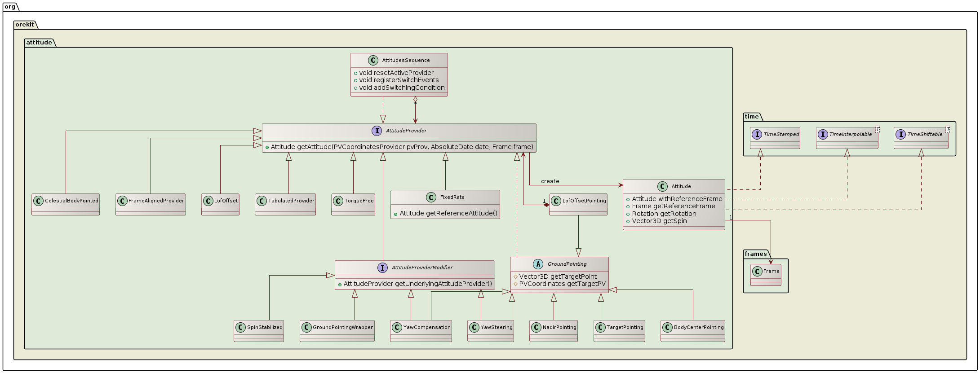This screenshot has height=373, width=980.
Task: Select the AttitudeProvider interface name
Action: tap(406, 131)
